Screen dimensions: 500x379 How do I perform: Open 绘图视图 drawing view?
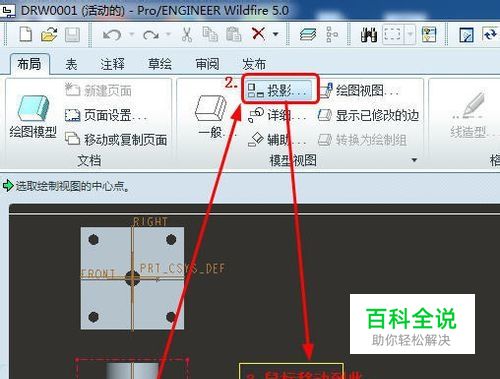[359, 90]
